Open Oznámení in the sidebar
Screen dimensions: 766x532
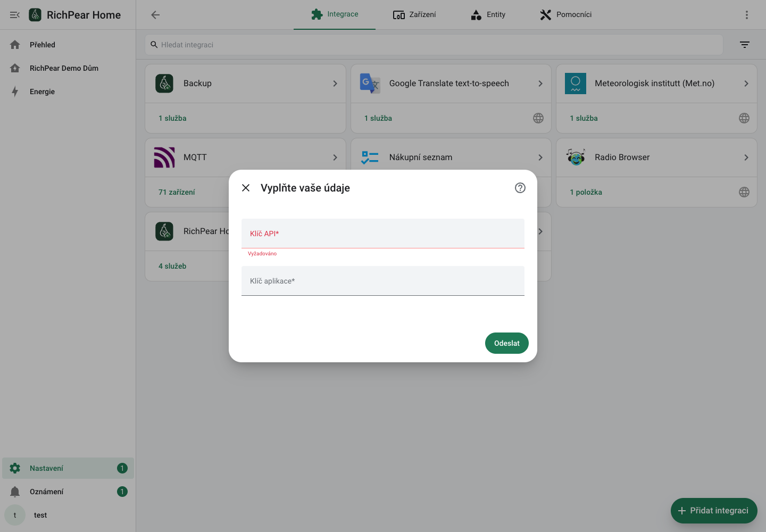[x=68, y=492]
